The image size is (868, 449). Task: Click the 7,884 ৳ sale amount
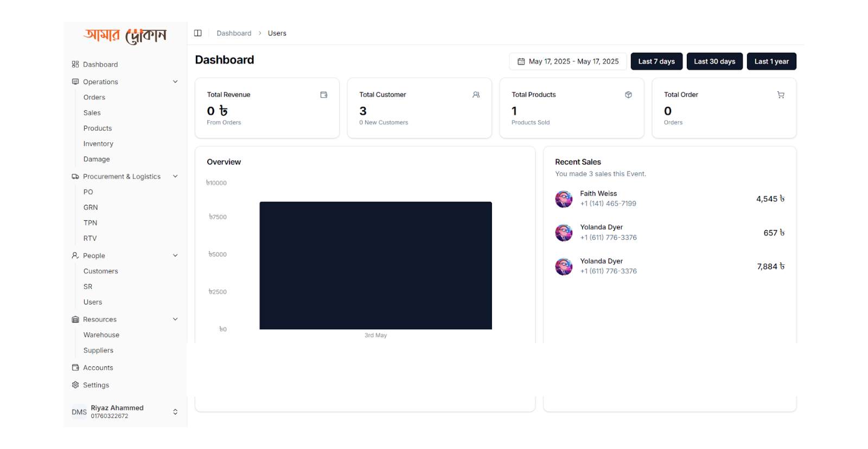pyautogui.click(x=770, y=267)
